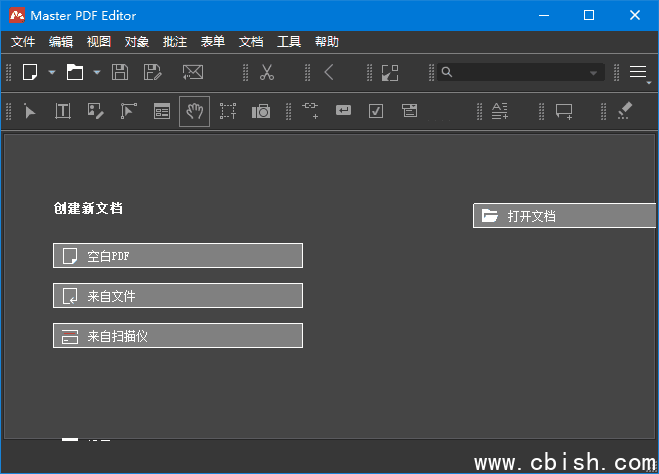Screen dimensions: 659x474
Task: Expand the Open recent dropdown arrow
Action: point(97,72)
